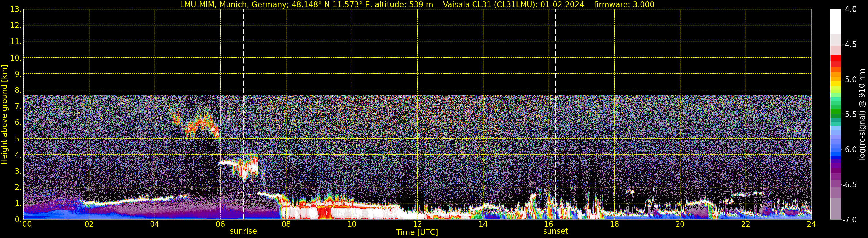
Task: Click the "22" time axis tick label
Action: 746,224
